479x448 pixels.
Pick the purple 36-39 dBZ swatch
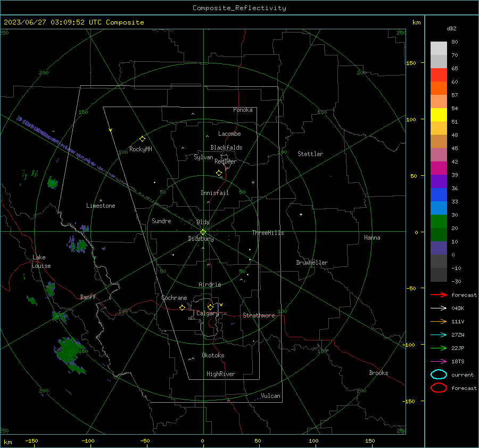point(439,182)
